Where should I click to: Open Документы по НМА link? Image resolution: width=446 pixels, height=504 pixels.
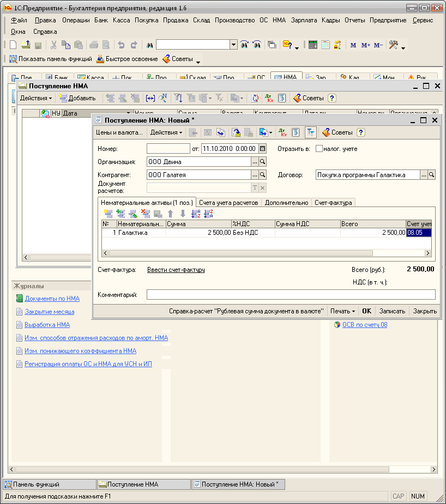(x=52, y=299)
